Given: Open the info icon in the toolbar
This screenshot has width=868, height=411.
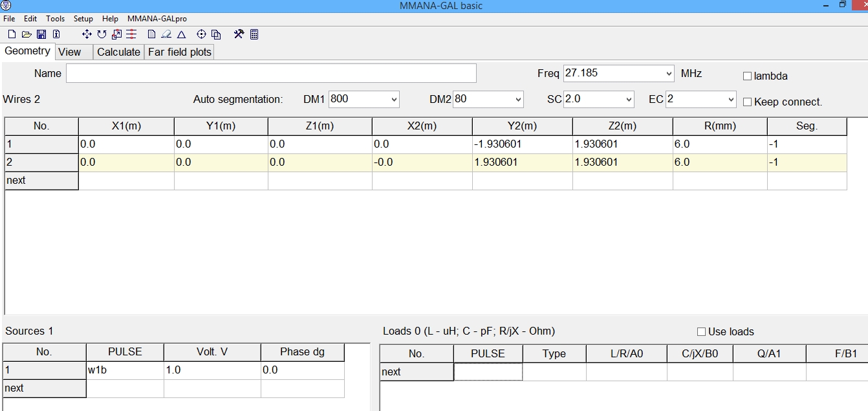Looking at the screenshot, I should point(56,34).
